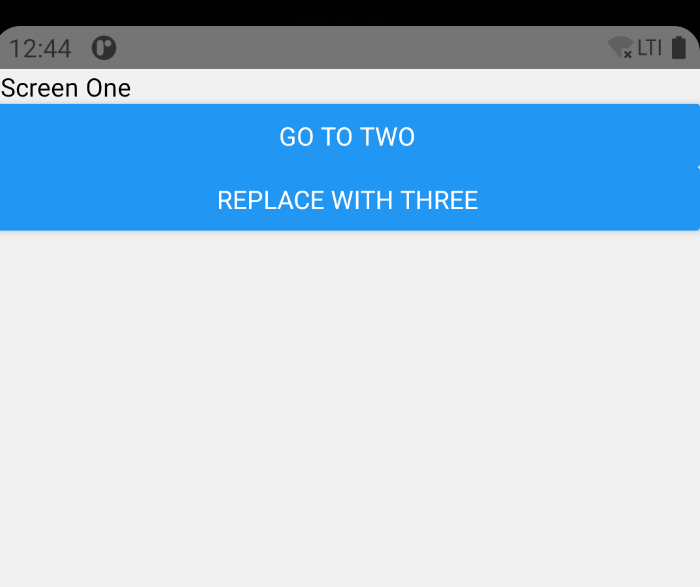Click the word One in the screen title

pos(108,88)
